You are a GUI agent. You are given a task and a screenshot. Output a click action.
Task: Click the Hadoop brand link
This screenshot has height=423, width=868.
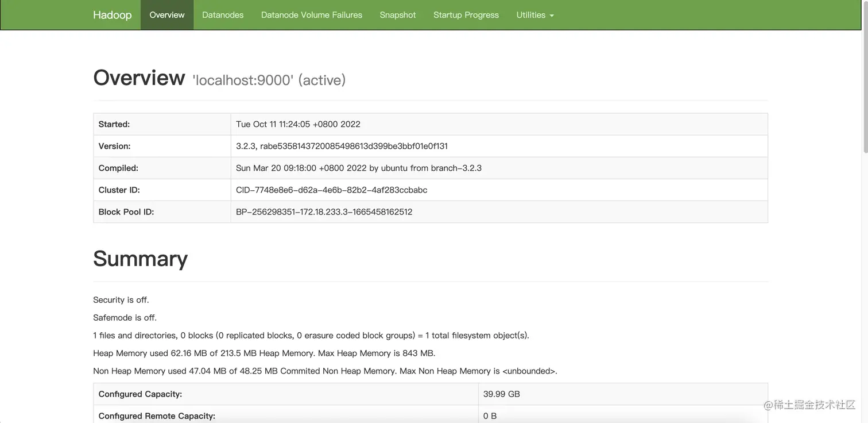pos(112,15)
